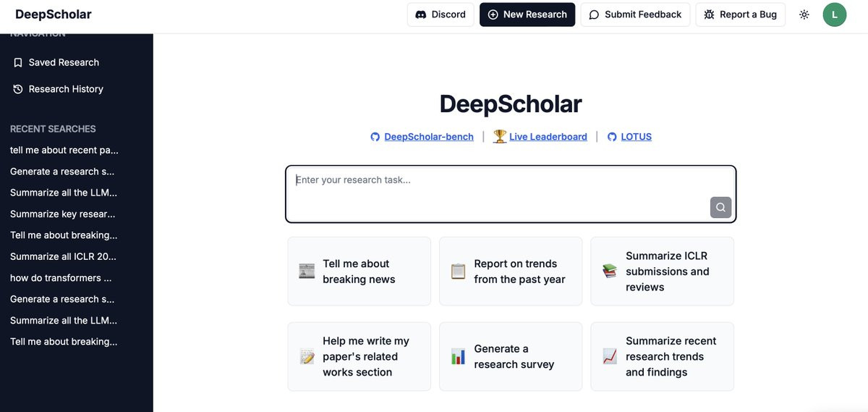Click the Generate a research survey card
The image size is (868, 412).
pyautogui.click(x=511, y=356)
